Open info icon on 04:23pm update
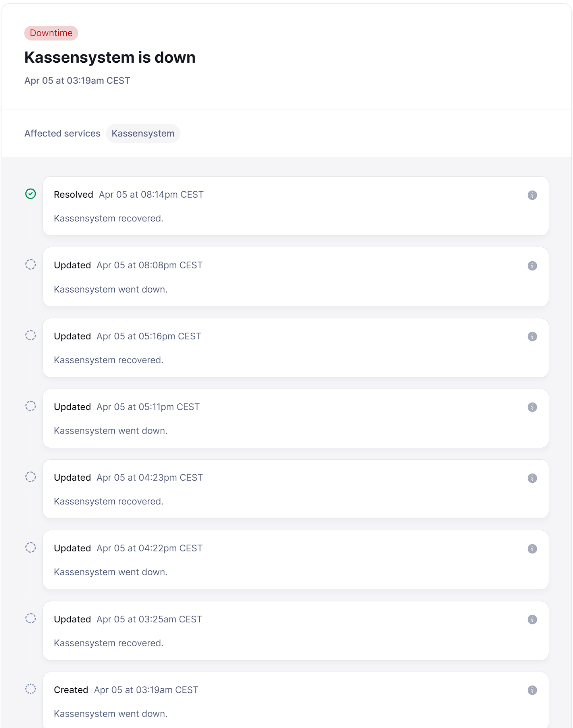The height and width of the screenshot is (728, 573). [532, 478]
